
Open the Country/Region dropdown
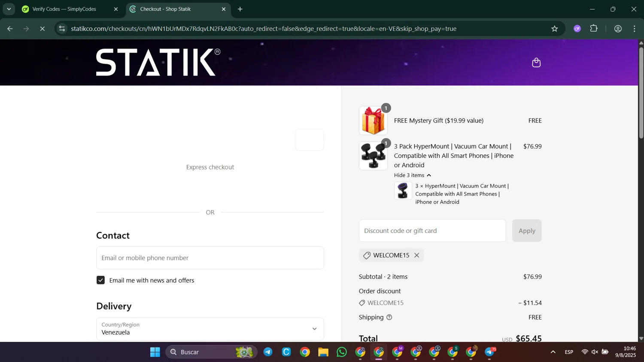[210, 329]
